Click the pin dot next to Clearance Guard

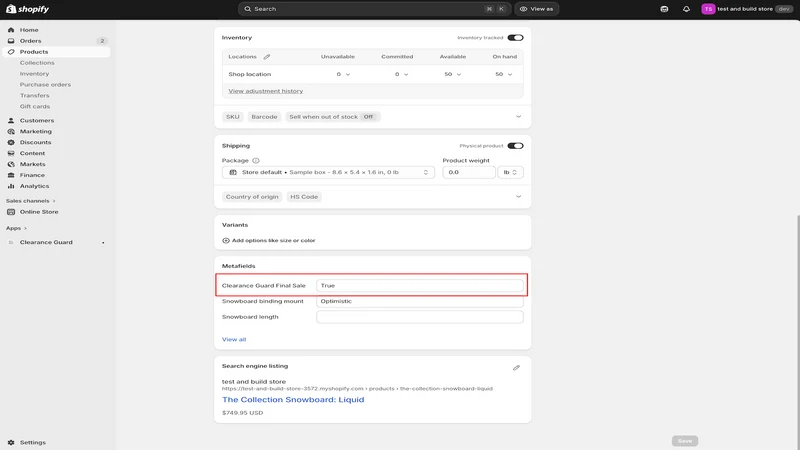pos(103,243)
